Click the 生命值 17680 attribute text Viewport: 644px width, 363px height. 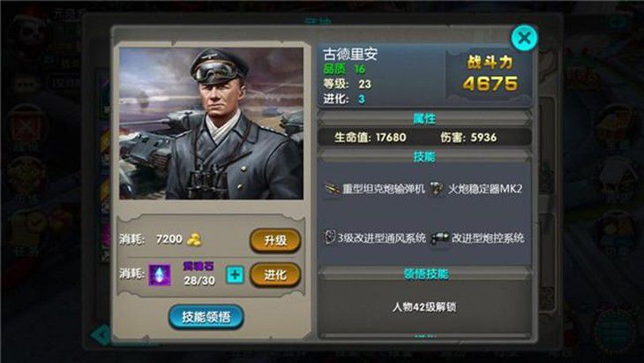pyautogui.click(x=370, y=137)
